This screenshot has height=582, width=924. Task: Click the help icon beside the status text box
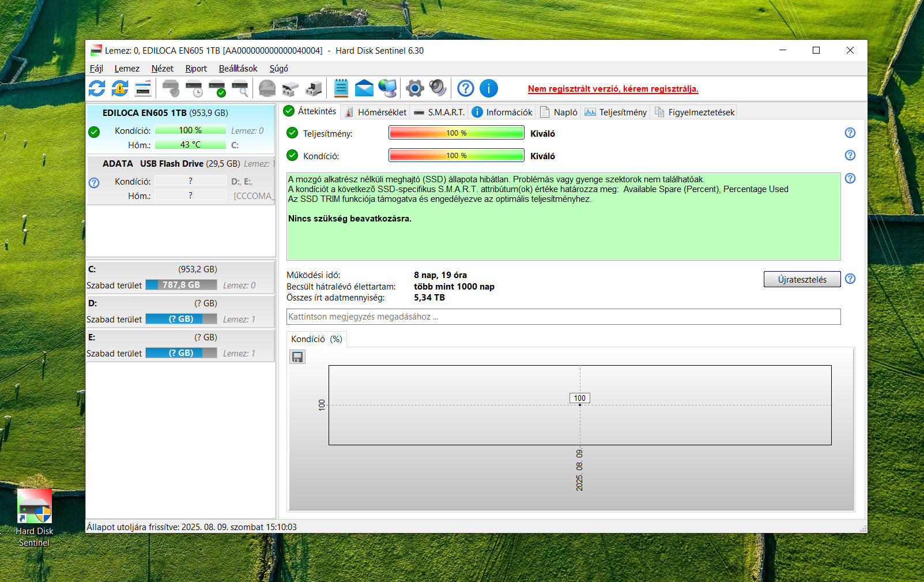click(x=850, y=178)
